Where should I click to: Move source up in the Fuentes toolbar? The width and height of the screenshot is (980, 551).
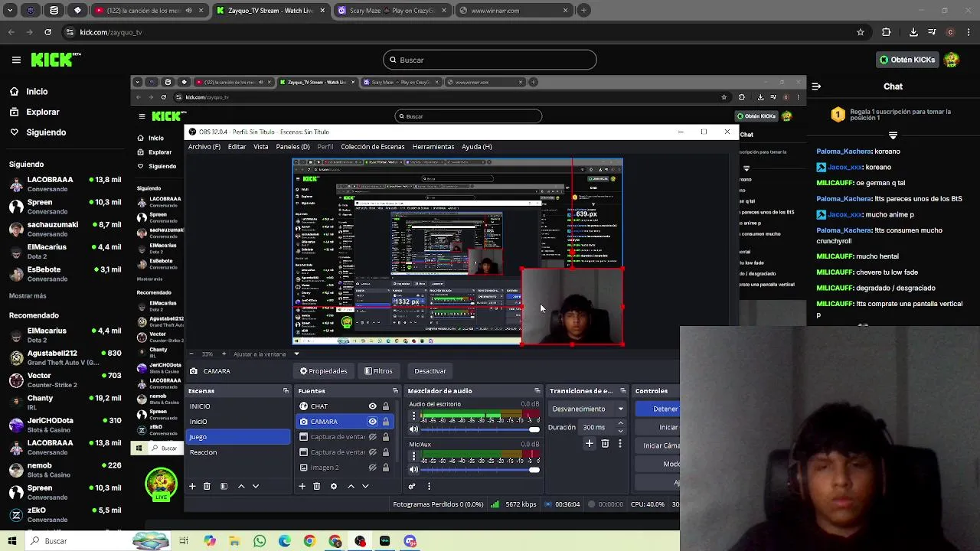[x=351, y=486]
